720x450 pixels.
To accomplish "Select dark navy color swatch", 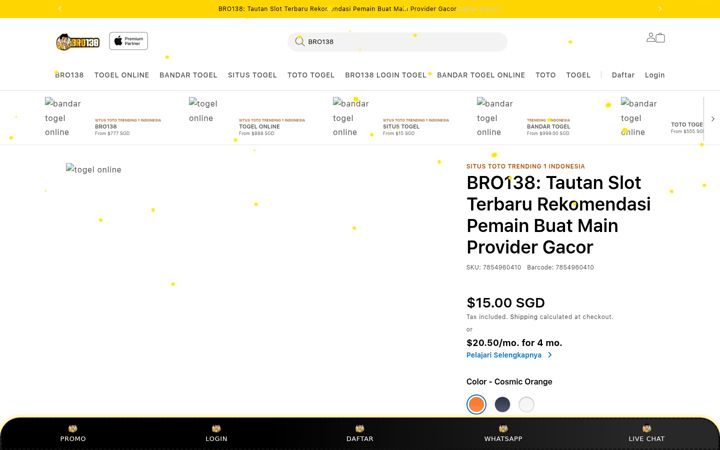I will click(x=502, y=405).
